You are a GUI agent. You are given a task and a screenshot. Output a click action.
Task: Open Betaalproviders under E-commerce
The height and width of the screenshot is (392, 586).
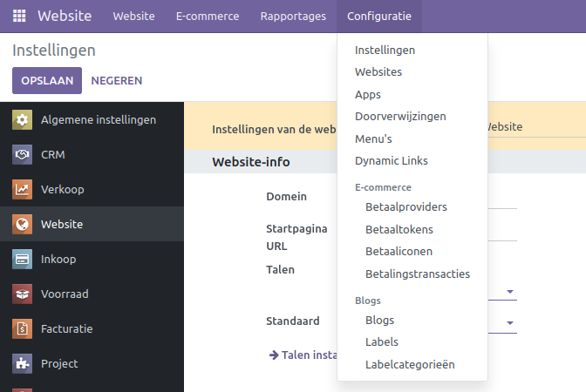pos(406,206)
